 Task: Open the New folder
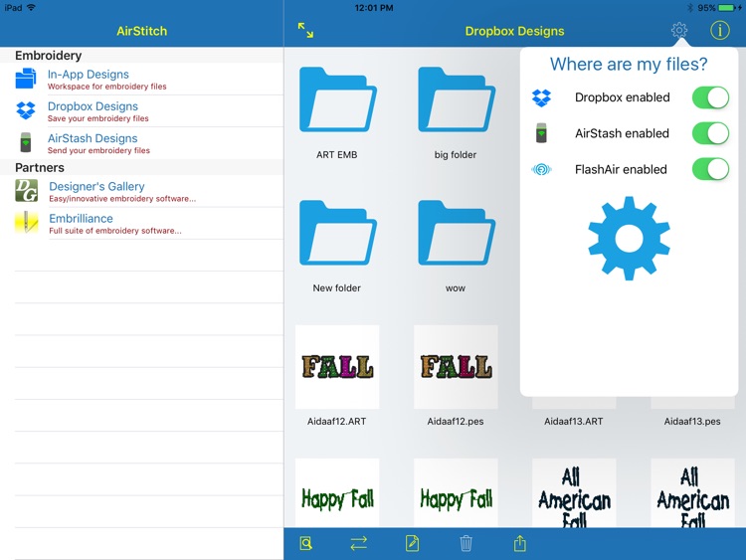(337, 233)
